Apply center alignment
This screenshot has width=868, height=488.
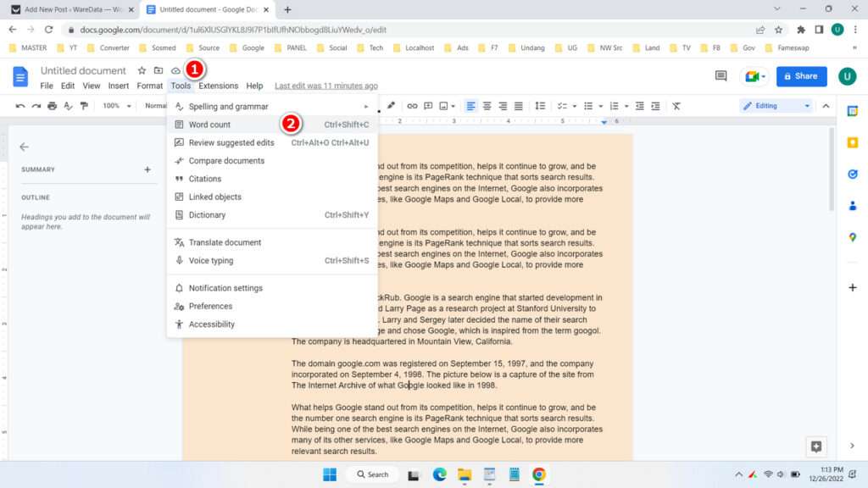[x=486, y=106]
